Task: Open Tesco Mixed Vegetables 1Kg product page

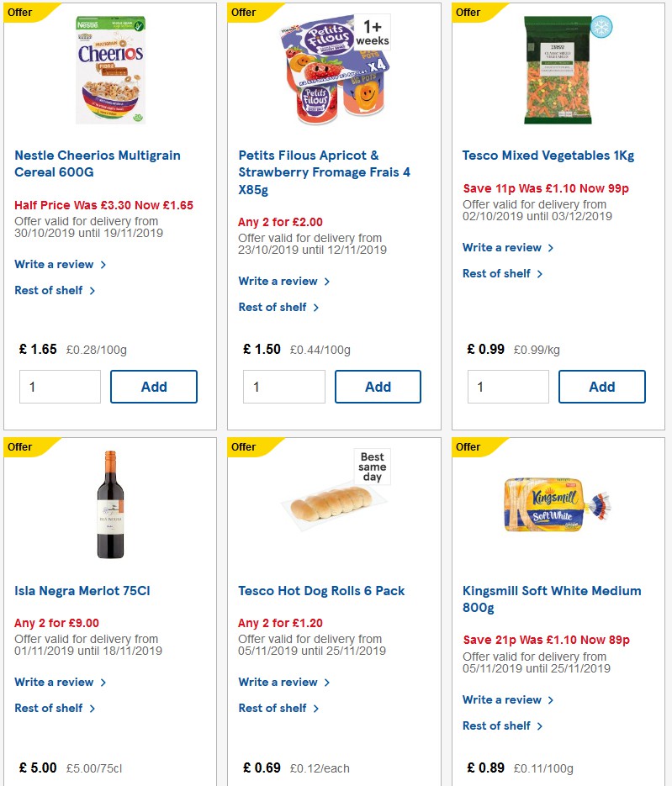Action: pos(549,156)
